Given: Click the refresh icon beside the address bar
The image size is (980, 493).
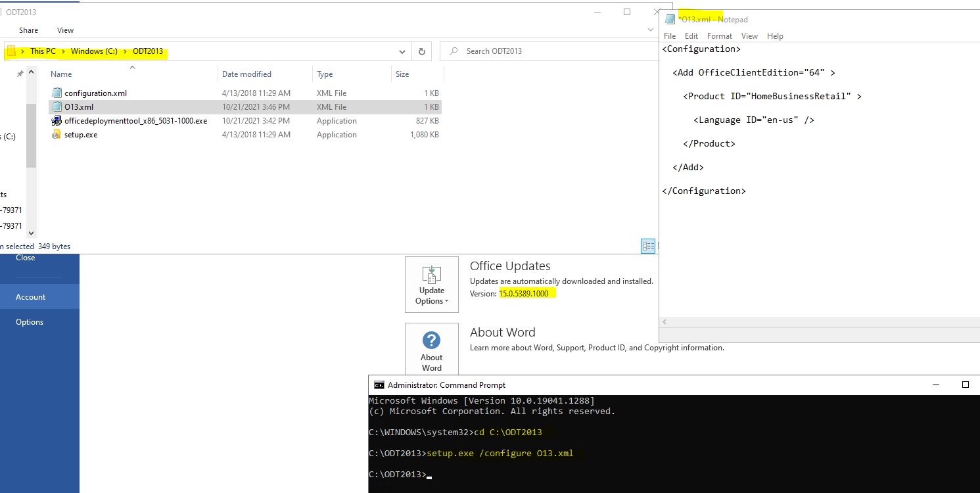Looking at the screenshot, I should [421, 51].
